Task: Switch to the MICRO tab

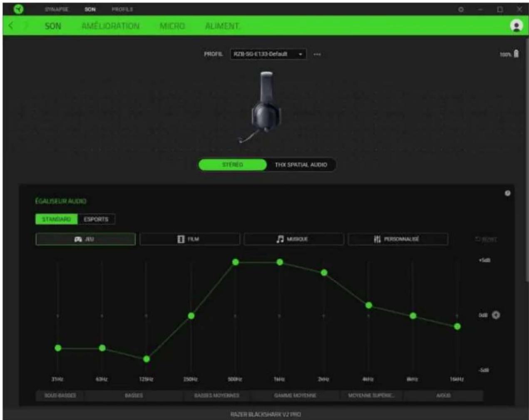Action: pos(172,26)
